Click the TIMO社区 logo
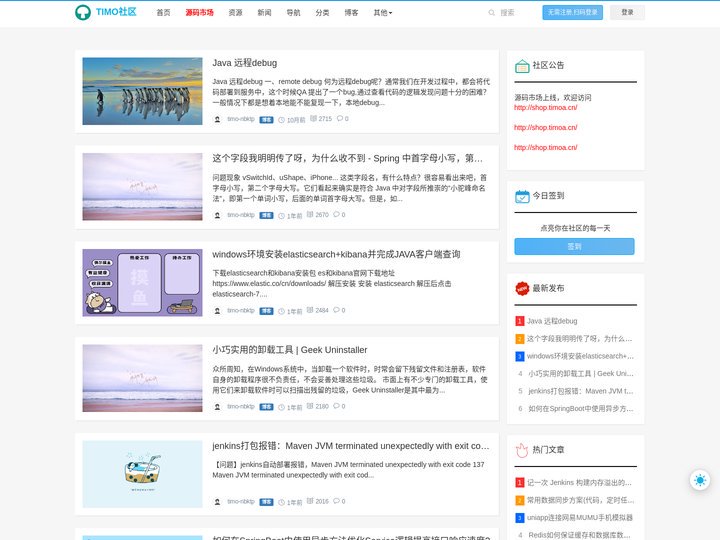The width and height of the screenshot is (720, 540). pyautogui.click(x=106, y=12)
